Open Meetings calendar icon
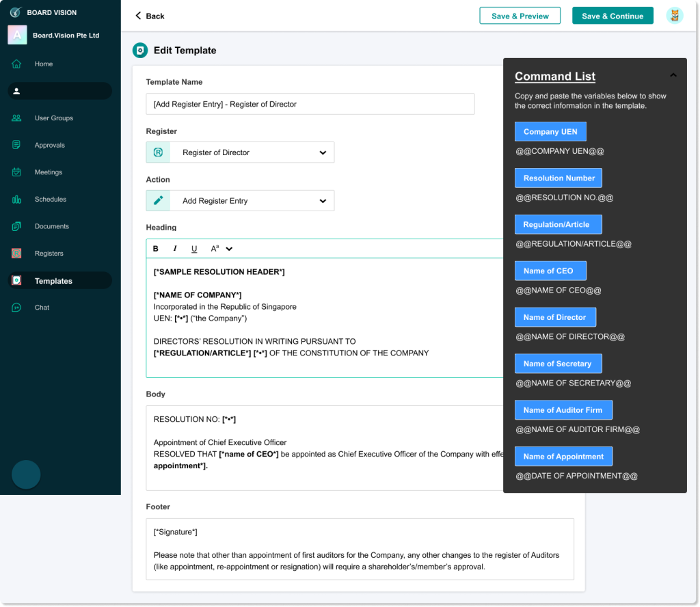The height and width of the screenshot is (607, 700). coord(16,172)
